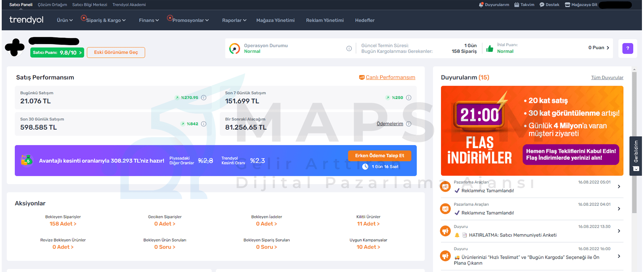Open the purple question mark help button

coord(628,48)
